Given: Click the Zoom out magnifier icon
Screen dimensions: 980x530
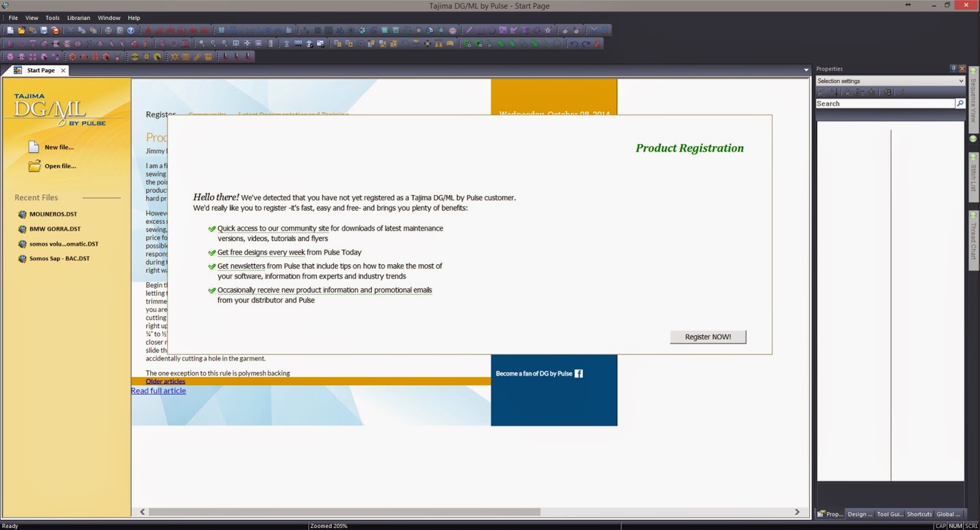Looking at the screenshot, I should pyautogui.click(x=224, y=43).
